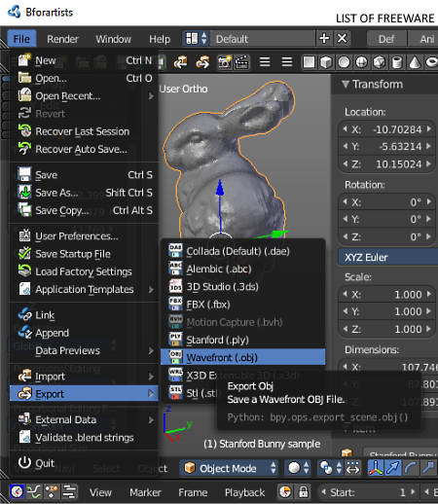
Task: Choose Save As... entry
Action: pyautogui.click(x=85, y=193)
